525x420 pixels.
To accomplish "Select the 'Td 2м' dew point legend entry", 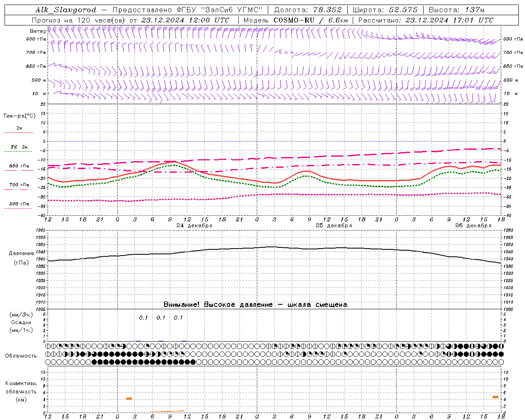I will (19, 147).
